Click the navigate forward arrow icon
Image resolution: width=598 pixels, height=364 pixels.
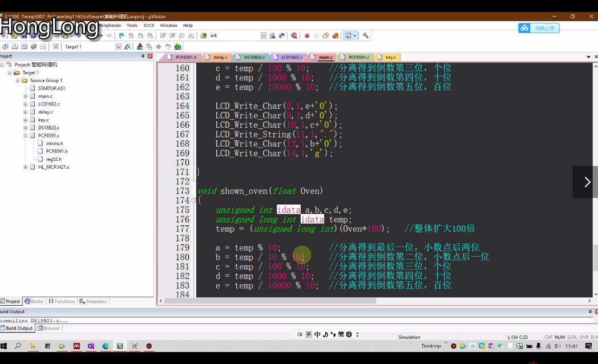pyautogui.click(x=109, y=35)
